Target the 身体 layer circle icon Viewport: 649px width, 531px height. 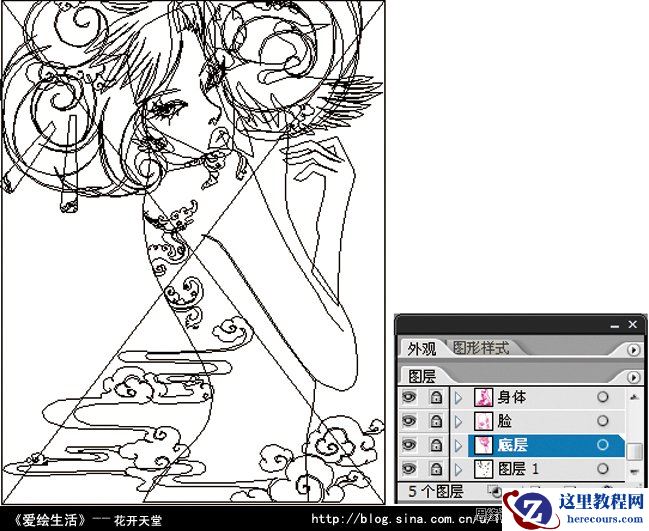(x=603, y=397)
